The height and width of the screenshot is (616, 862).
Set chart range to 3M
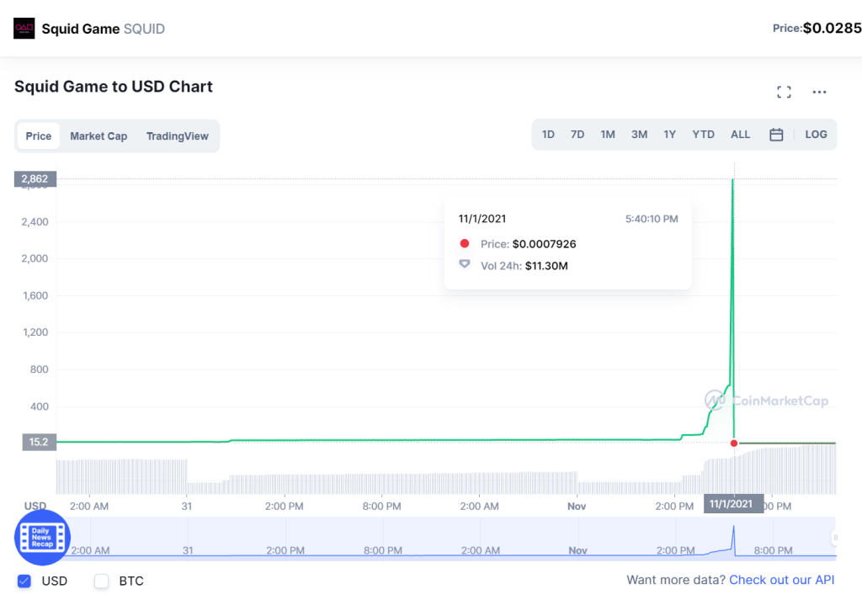[640, 135]
